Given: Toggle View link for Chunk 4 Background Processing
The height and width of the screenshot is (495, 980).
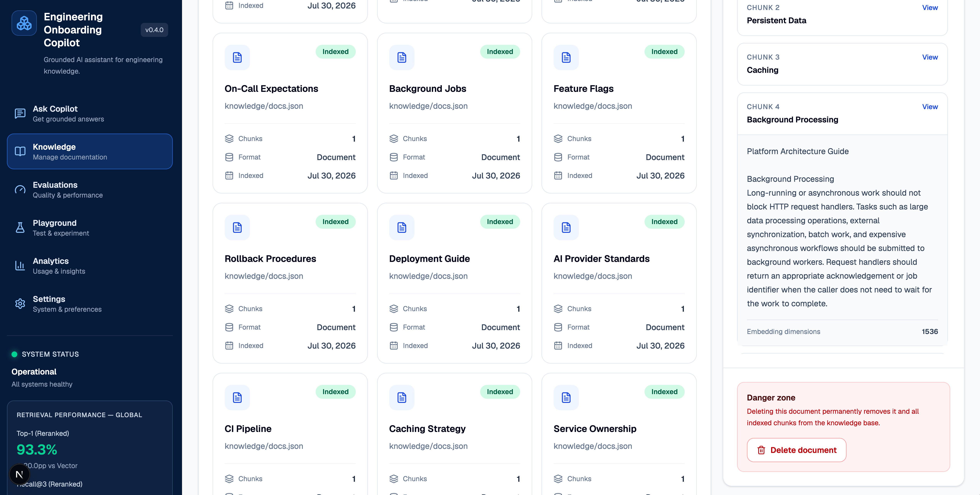Looking at the screenshot, I should tap(930, 107).
